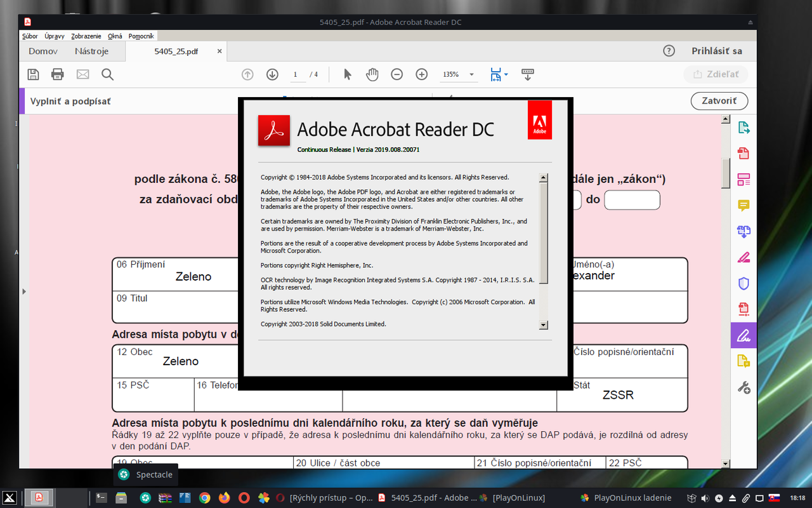Open Edit PDF layout tool in sidebar

pyautogui.click(x=743, y=180)
